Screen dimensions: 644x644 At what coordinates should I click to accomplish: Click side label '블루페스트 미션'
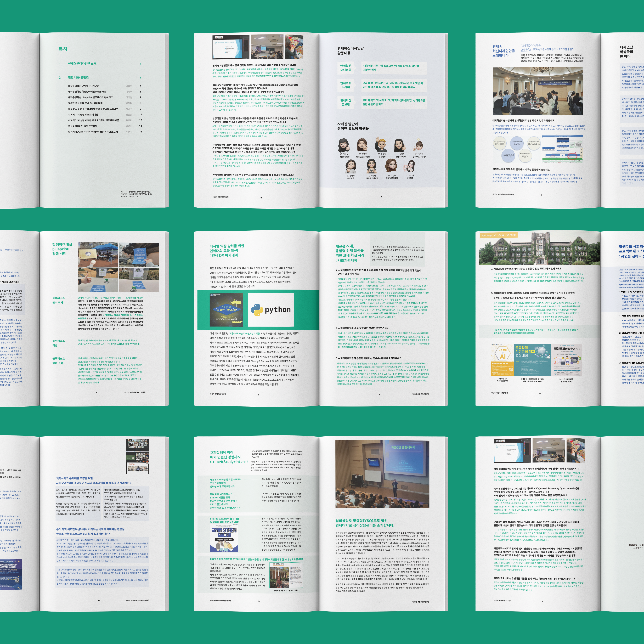pyautogui.click(x=58, y=343)
